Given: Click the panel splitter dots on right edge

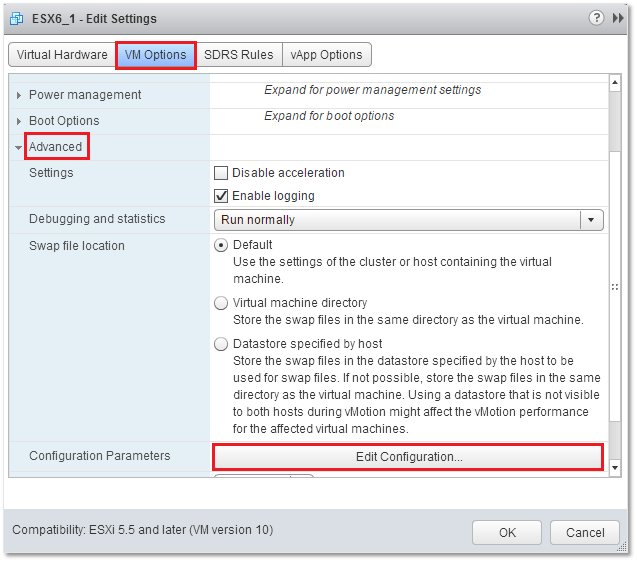Looking at the screenshot, I should (615, 287).
